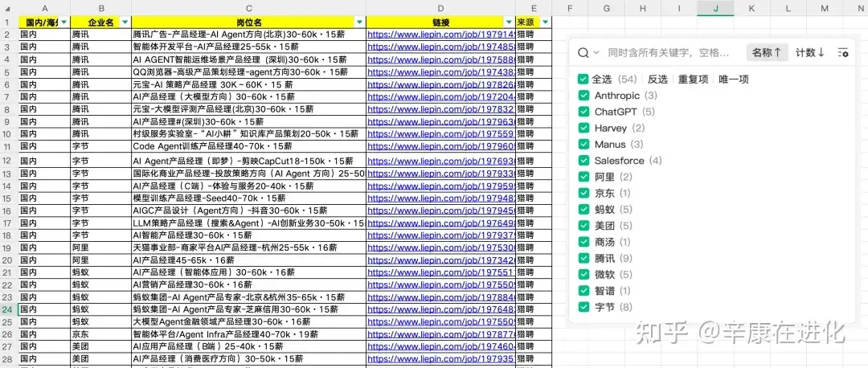This screenshot has height=368, width=868.
Task: Select column J header
Action: pyautogui.click(x=715, y=8)
